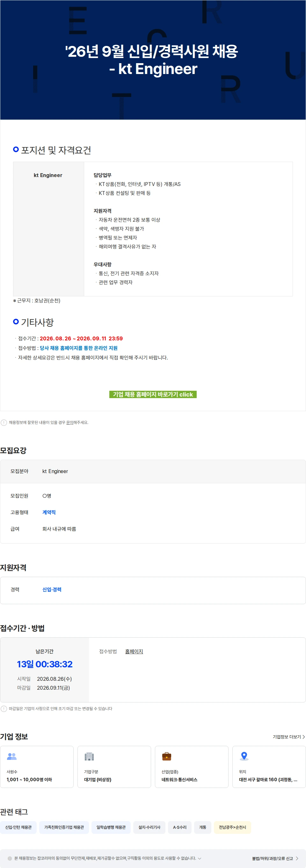Select the 설치·수리기사 tag
306x868 pixels.
(149, 827)
